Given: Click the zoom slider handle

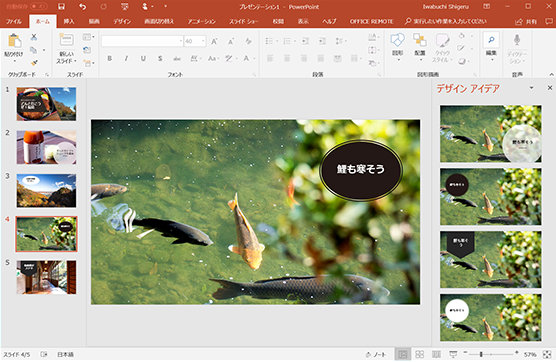Looking at the screenshot, I should point(481,354).
